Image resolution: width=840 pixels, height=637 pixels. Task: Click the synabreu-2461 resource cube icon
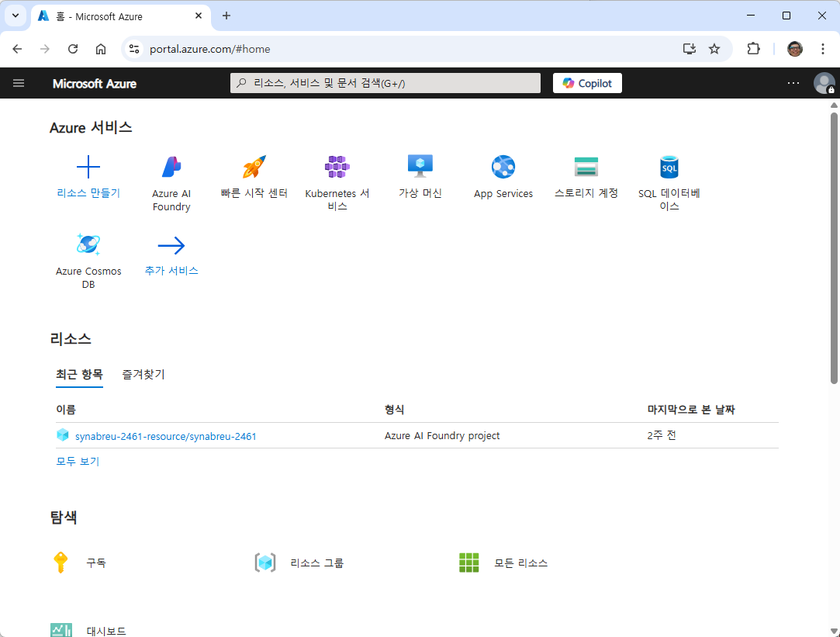click(63, 435)
